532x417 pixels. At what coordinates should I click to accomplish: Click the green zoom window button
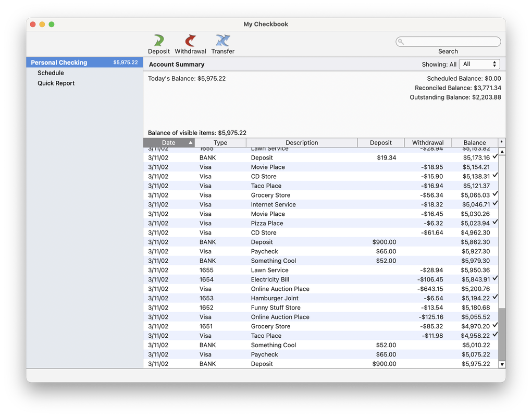pyautogui.click(x=52, y=24)
